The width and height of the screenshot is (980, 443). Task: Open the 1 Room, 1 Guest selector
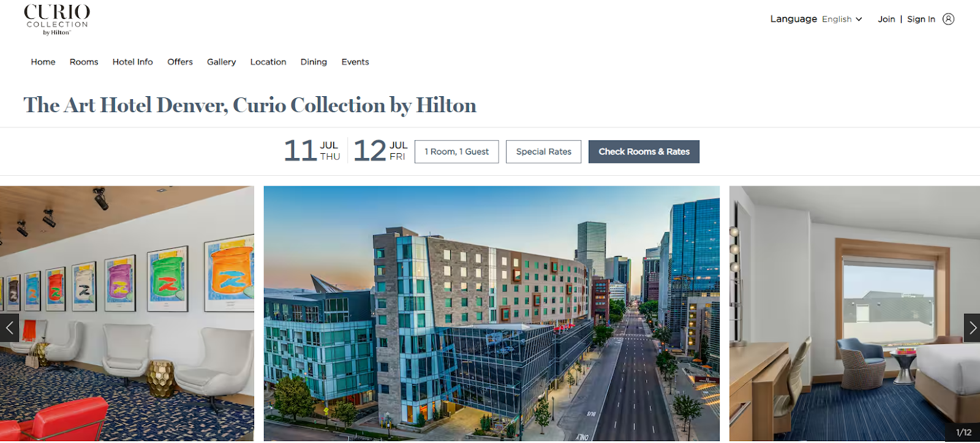coord(457,152)
